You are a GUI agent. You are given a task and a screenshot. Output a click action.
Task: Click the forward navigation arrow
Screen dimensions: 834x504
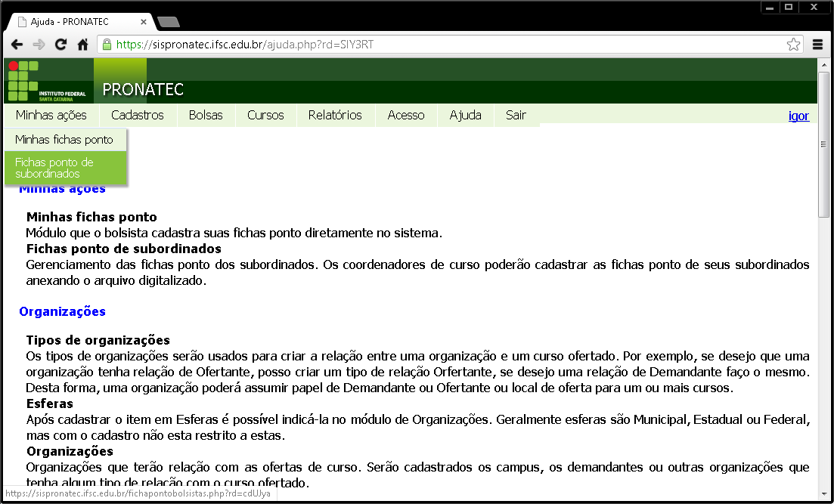pyautogui.click(x=39, y=45)
